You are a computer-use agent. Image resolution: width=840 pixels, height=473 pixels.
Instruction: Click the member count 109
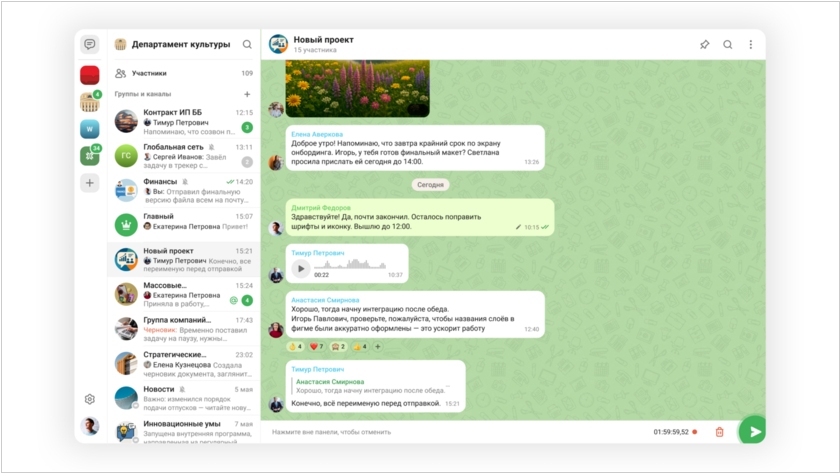[247, 73]
